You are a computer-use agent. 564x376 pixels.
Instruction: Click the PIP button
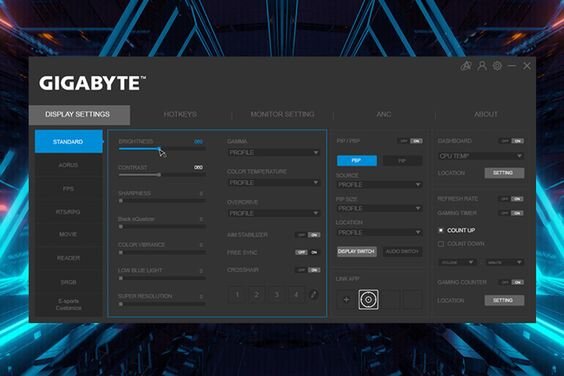tap(402, 160)
